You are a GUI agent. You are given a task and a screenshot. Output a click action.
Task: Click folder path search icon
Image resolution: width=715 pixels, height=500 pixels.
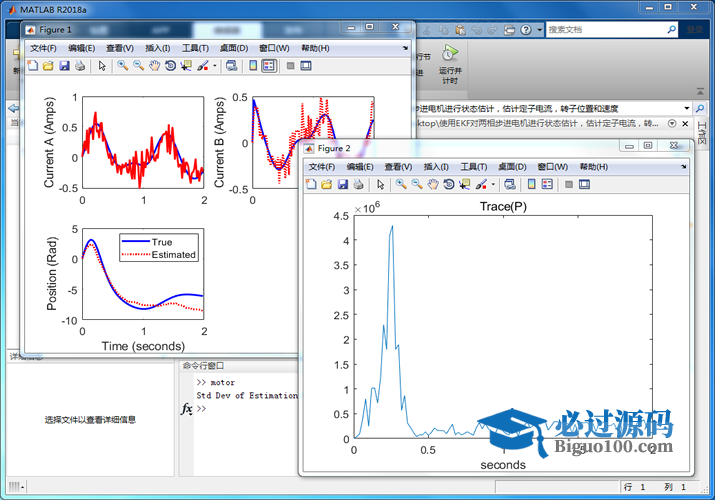coord(699,108)
